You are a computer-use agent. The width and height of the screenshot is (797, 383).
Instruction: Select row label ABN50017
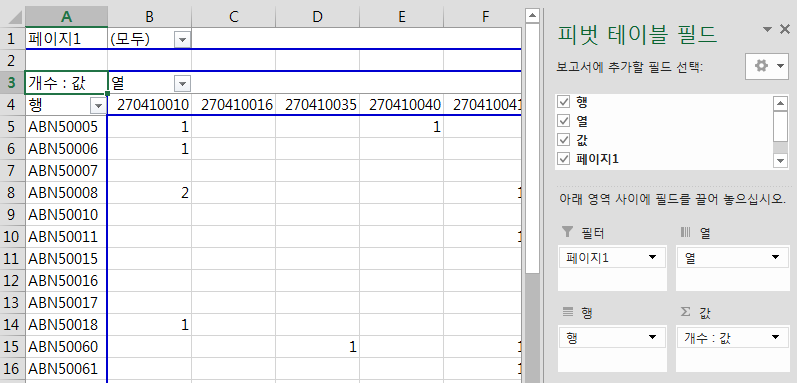66,303
